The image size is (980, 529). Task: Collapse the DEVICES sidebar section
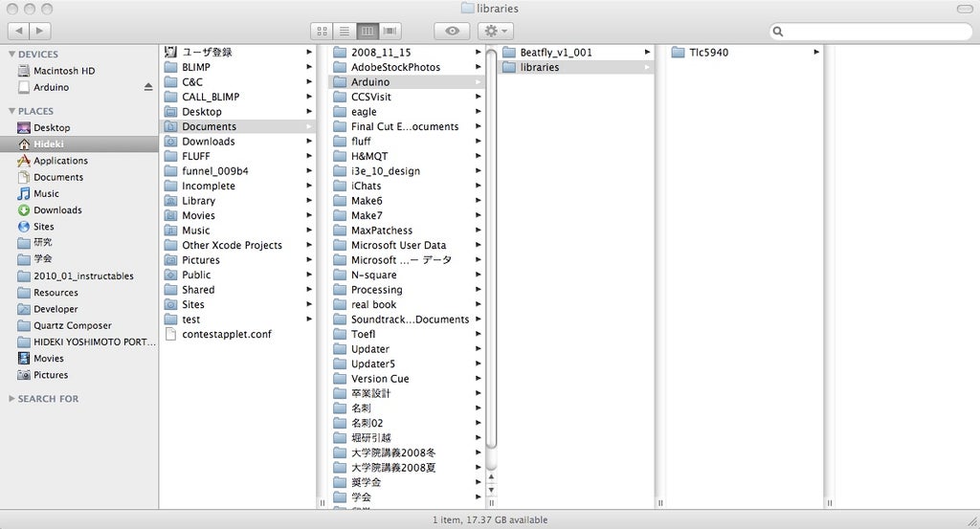pos(11,55)
